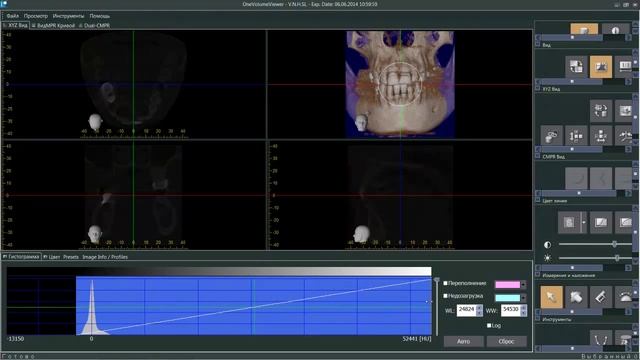This screenshot has height=360, width=640.
Task: Click the rotate views icon in CMPR panel
Action: (x=601, y=111)
